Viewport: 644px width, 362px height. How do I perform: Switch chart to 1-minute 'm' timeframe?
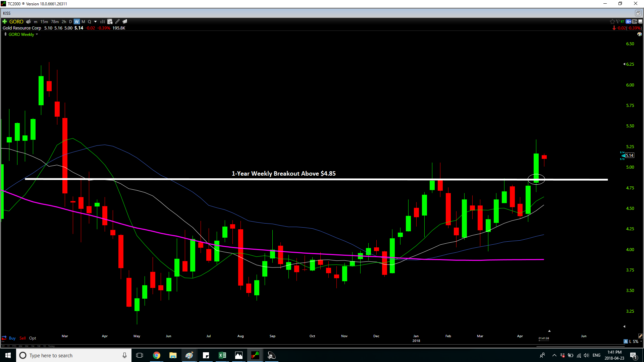[36, 22]
